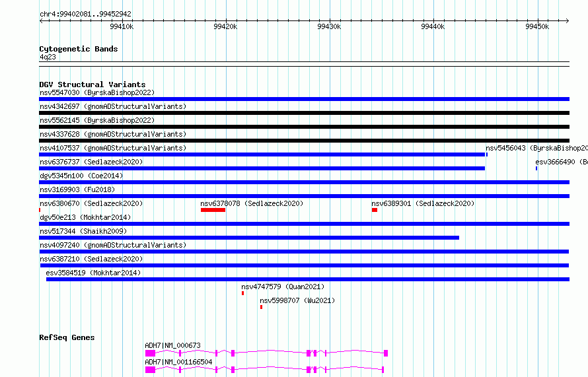Click the nsv5547030 (ByrskaBishop2022) variant label

[97, 92]
